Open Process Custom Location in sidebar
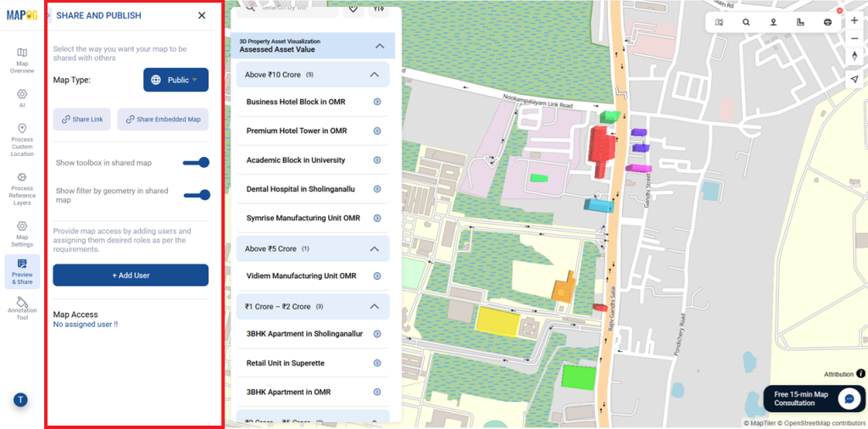This screenshot has height=429, width=868. tap(22, 140)
